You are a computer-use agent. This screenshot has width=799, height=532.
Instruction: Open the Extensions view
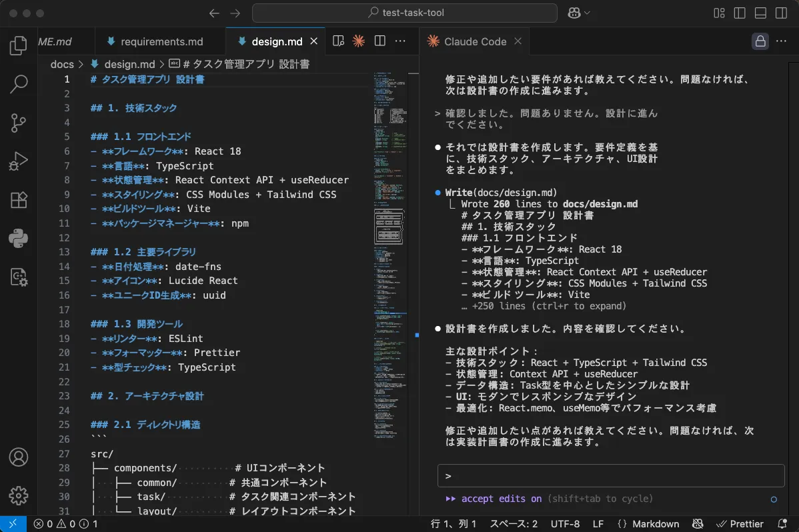tap(19, 200)
